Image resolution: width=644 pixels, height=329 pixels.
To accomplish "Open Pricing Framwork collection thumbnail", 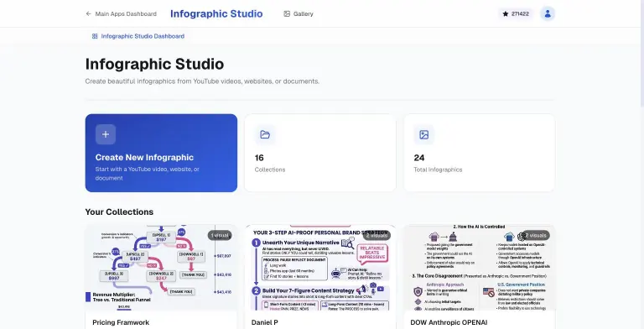I will [161, 267].
